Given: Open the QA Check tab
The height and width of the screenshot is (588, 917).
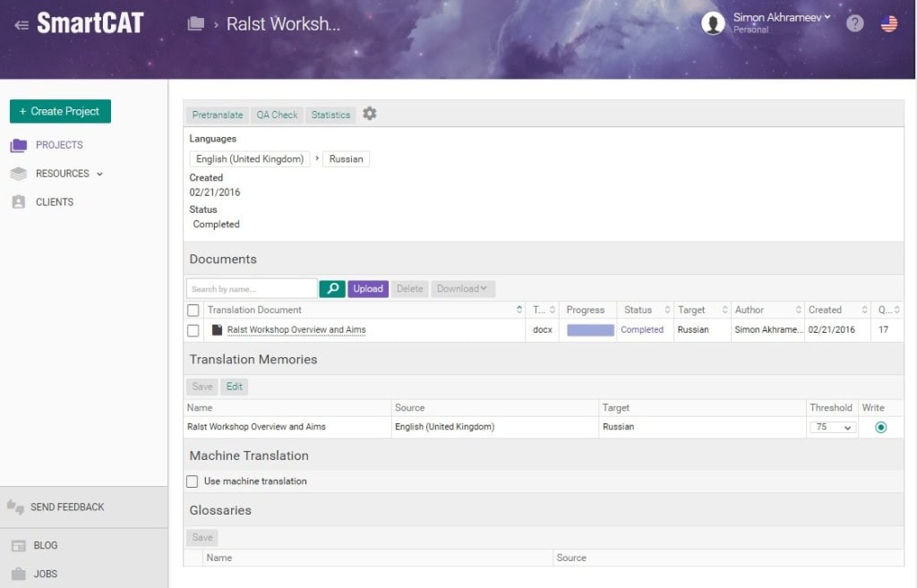Looking at the screenshot, I should [x=278, y=115].
